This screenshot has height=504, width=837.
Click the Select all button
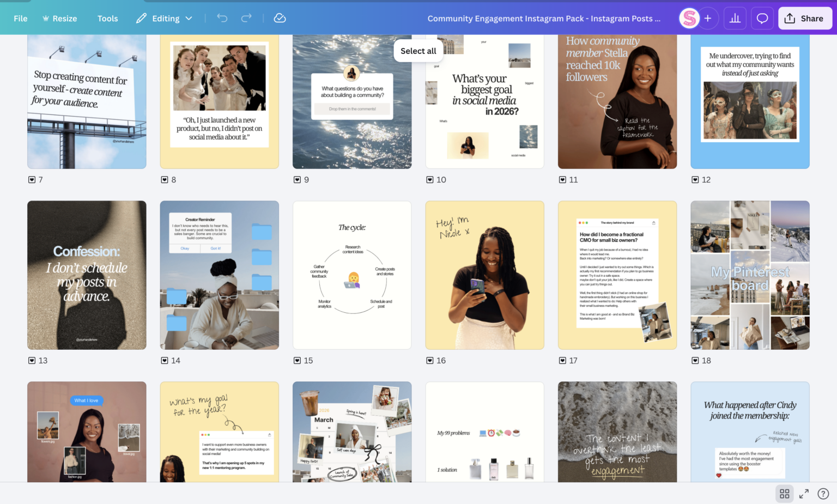pyautogui.click(x=418, y=51)
